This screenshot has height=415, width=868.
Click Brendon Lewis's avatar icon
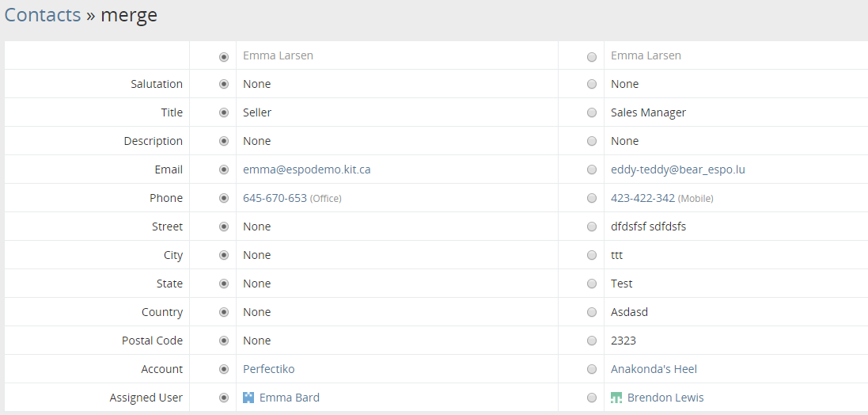coord(616,398)
